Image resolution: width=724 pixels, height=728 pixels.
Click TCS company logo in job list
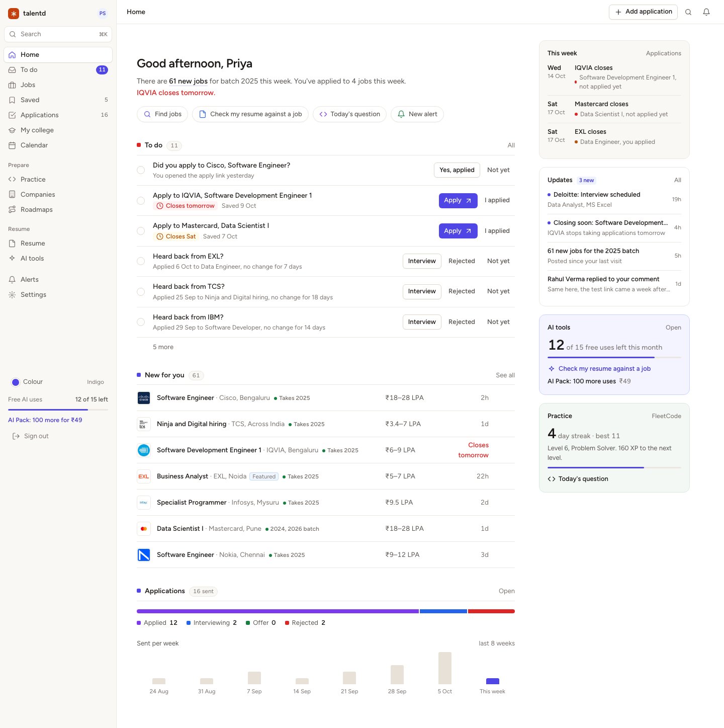point(144,424)
